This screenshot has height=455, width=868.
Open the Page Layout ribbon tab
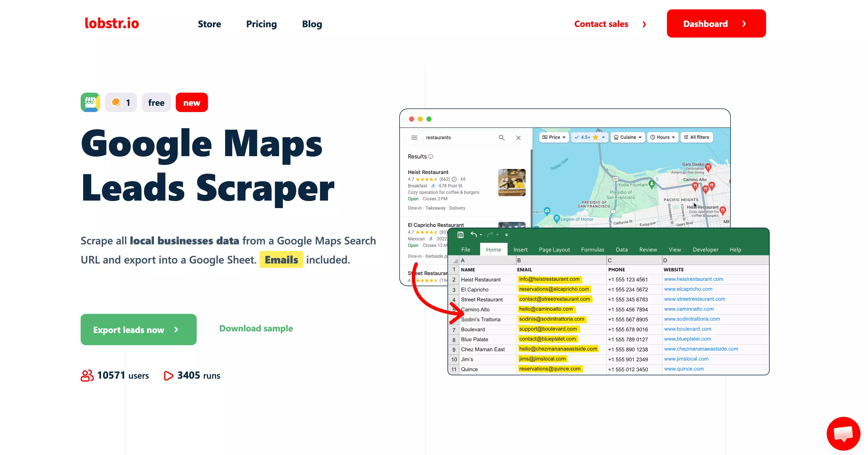click(554, 250)
